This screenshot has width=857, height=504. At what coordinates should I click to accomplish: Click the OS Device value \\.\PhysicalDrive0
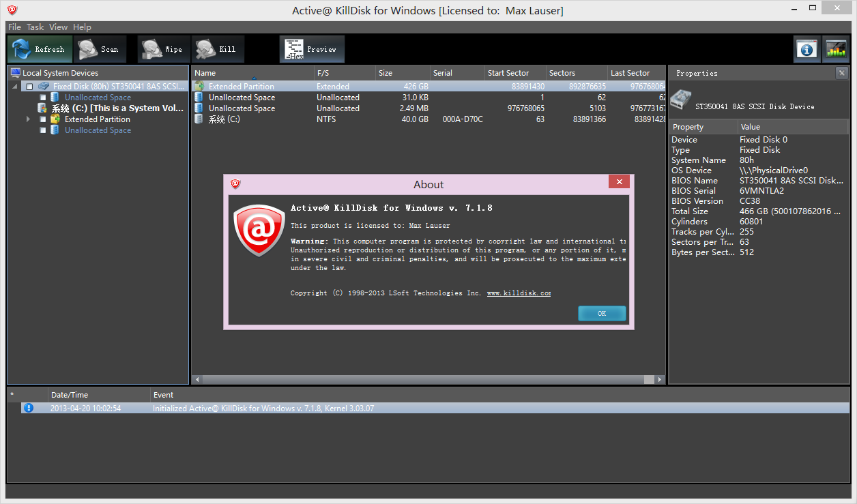pos(774,171)
